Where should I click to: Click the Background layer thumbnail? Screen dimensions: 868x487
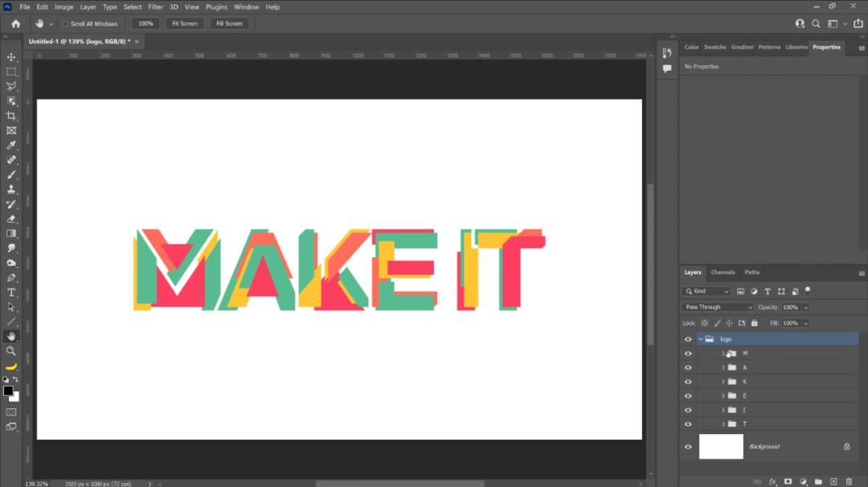(x=721, y=447)
